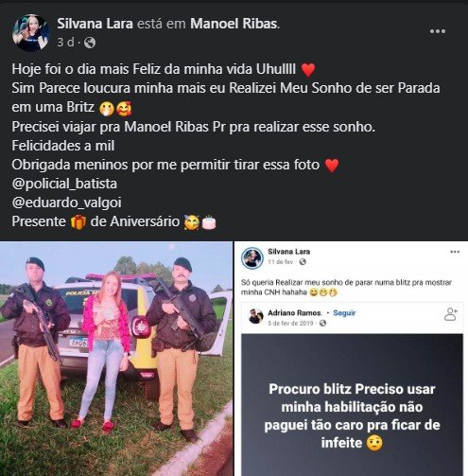Open the Manoel Ribas location link

(234, 24)
